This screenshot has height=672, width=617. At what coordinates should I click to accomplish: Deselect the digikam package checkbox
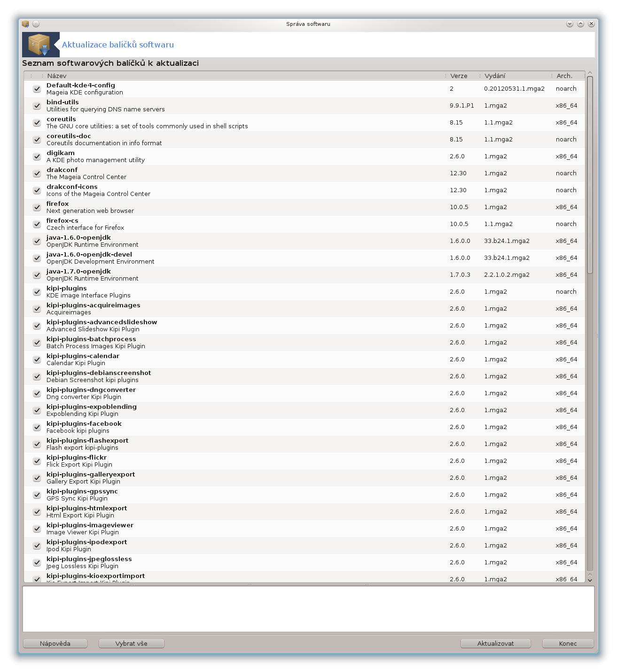tap(37, 156)
